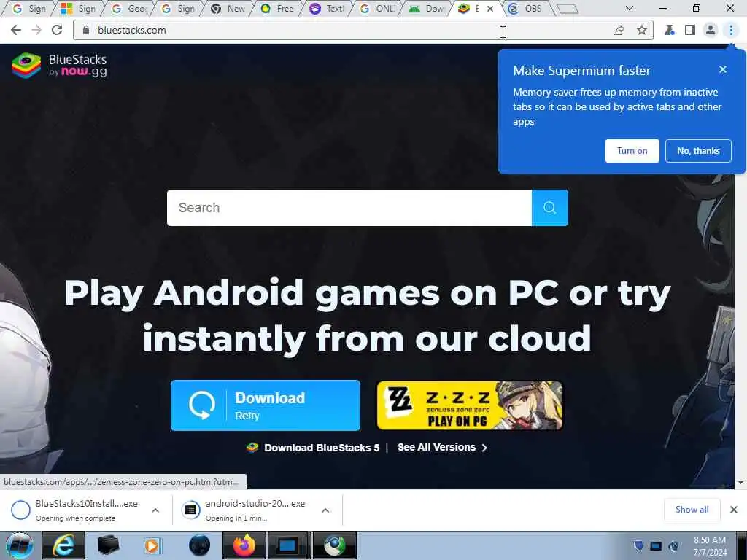The width and height of the screenshot is (747, 560).
Task: Close the BlueStacks browser tab
Action: tap(489, 9)
